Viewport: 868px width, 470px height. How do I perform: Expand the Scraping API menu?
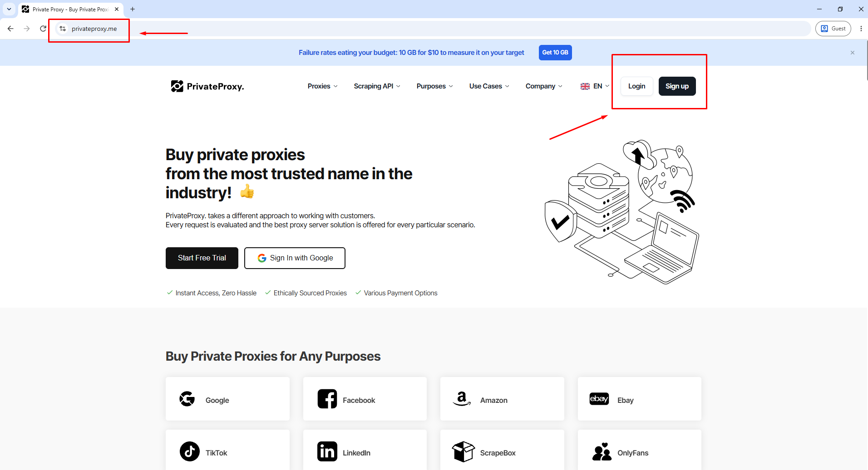(377, 86)
